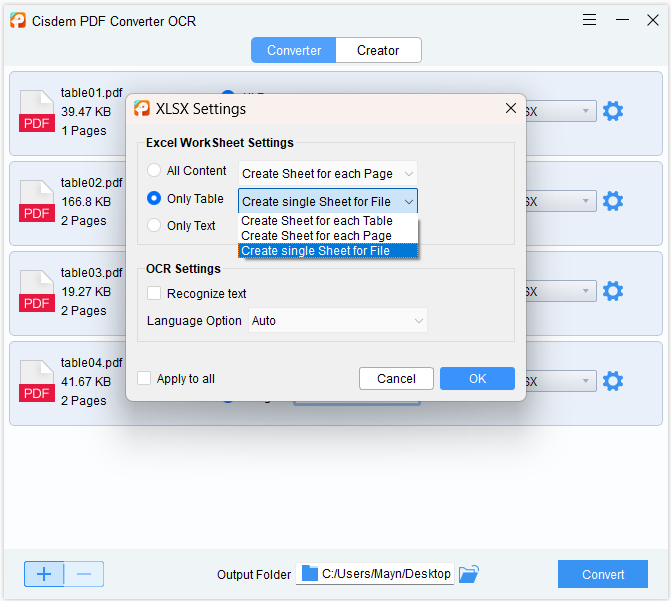The image size is (671, 601).
Task: Click the table01.pdf file name
Action: point(92,92)
